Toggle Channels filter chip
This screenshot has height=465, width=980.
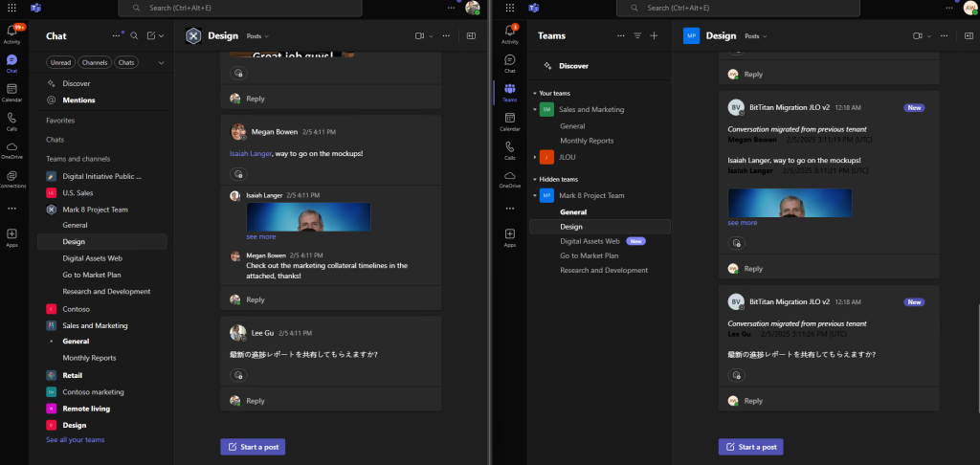click(x=95, y=62)
